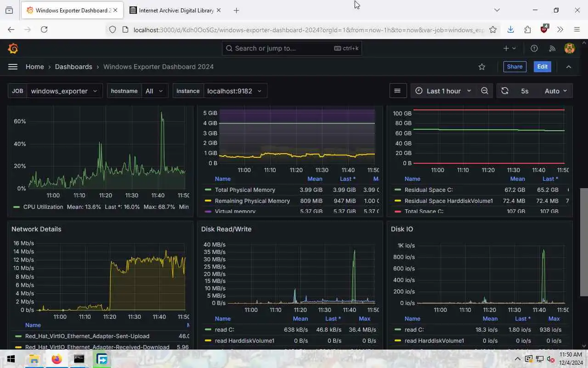Screen dimensions: 588x368
Task: Star this dashboard as favorite
Action: pos(482,67)
